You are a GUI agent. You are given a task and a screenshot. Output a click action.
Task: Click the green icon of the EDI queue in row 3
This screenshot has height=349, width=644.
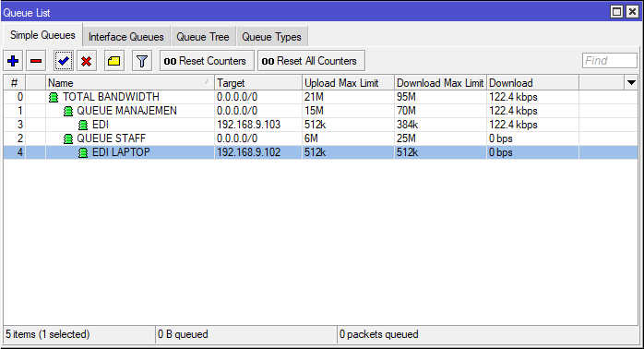click(x=83, y=125)
